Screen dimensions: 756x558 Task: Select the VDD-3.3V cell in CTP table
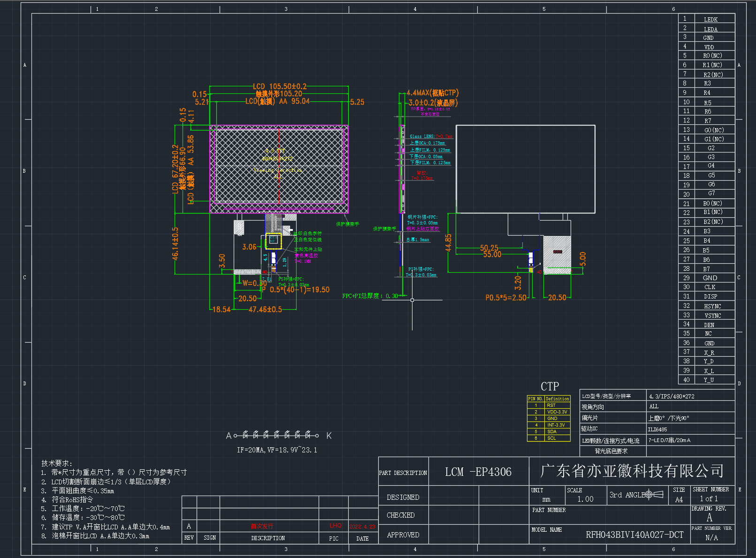tap(557, 412)
